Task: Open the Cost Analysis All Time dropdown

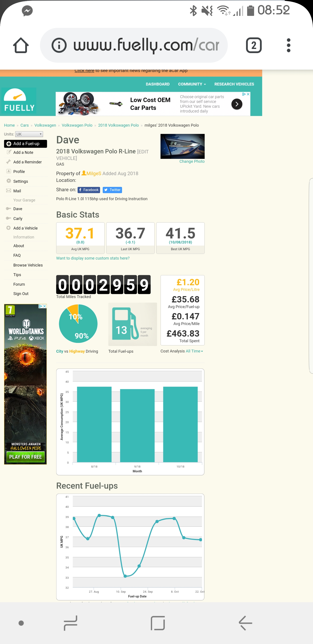Action: point(194,351)
